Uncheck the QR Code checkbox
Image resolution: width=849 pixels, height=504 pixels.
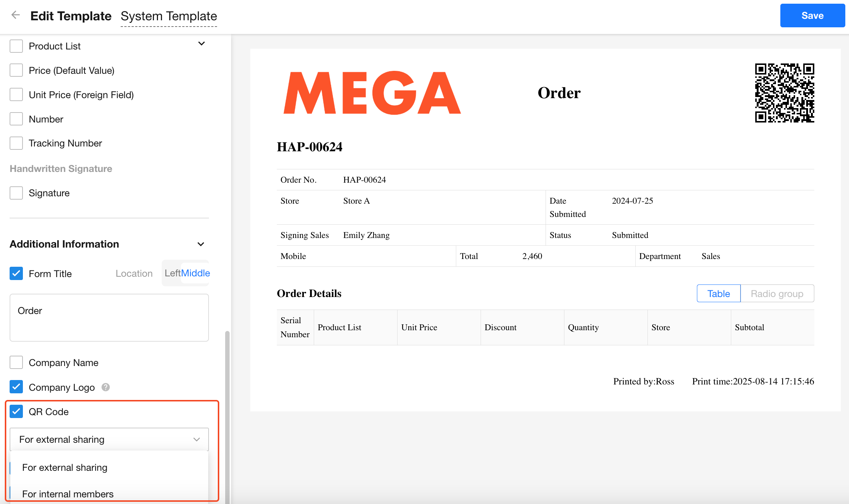click(16, 411)
